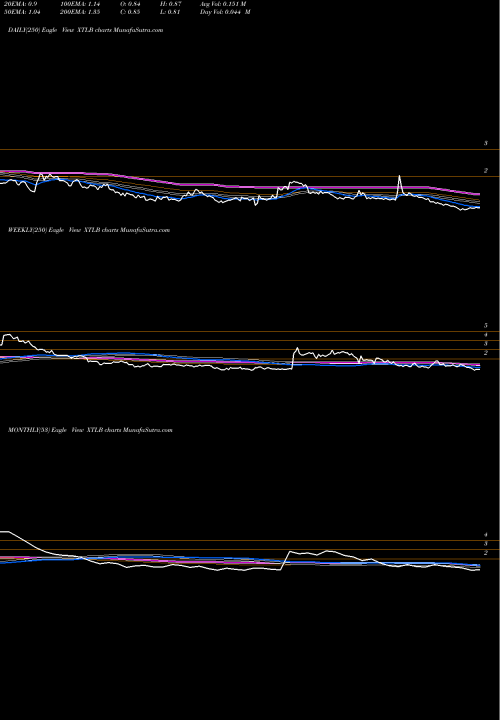Click the WEEKLY(250) Eagle View chart title
The width and height of the screenshot is (500, 720).
pos(89,230)
